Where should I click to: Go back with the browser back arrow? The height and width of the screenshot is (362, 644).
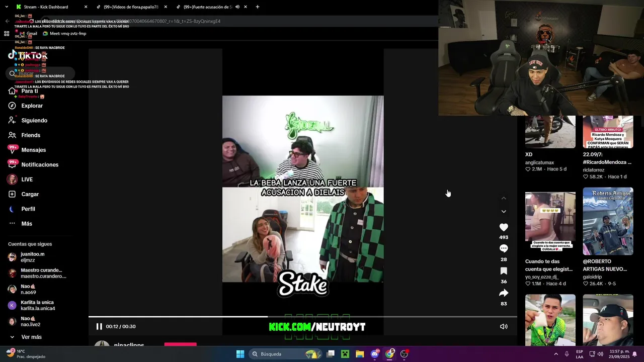7,21
